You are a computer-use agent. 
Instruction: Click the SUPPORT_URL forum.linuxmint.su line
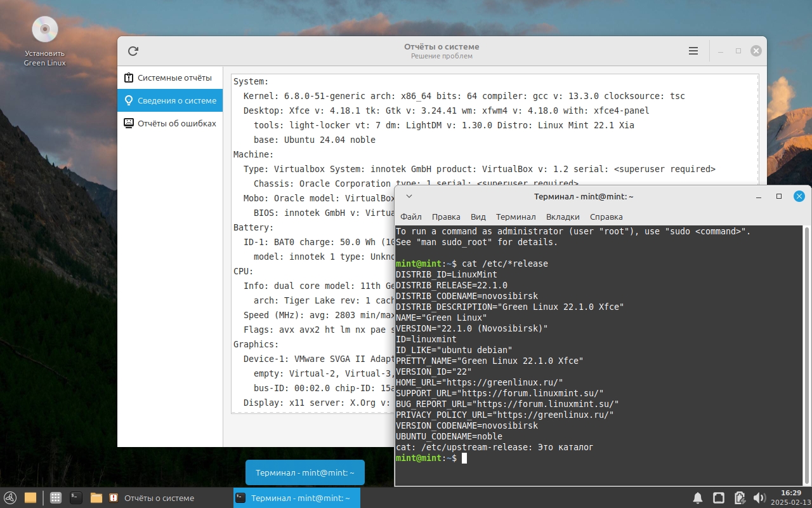pyautogui.click(x=500, y=393)
